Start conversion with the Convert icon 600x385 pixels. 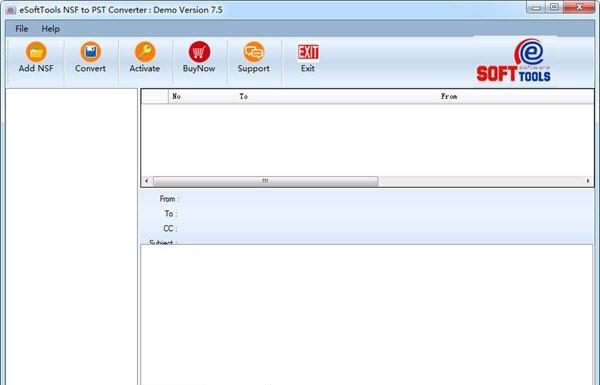pos(91,52)
